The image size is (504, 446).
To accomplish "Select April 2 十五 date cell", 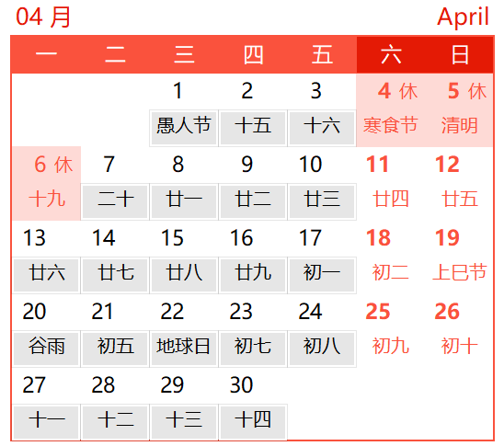I will click(253, 110).
